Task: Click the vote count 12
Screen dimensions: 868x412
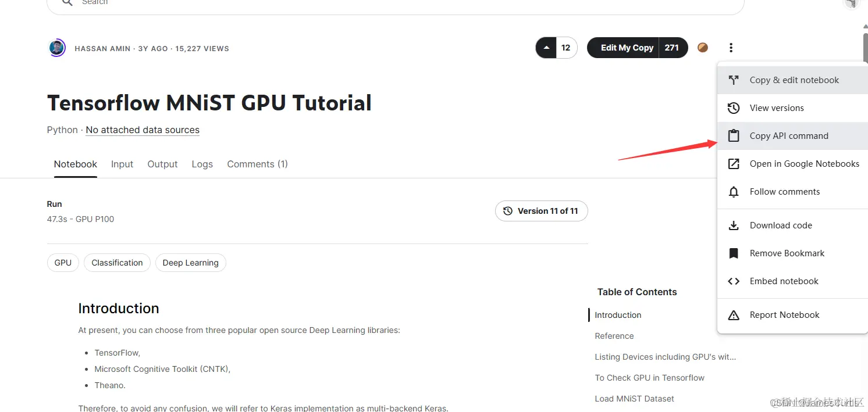Action: 566,48
